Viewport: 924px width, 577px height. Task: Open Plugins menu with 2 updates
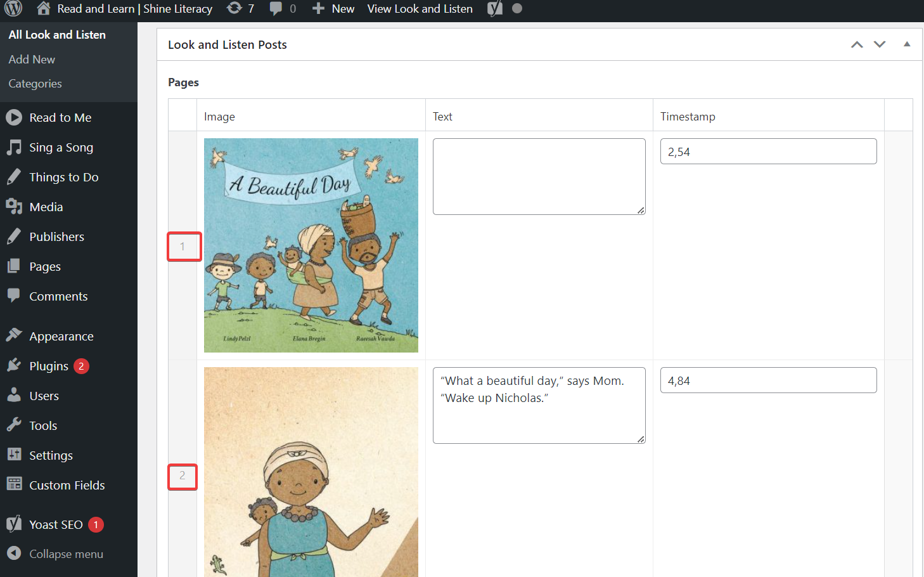(x=49, y=366)
